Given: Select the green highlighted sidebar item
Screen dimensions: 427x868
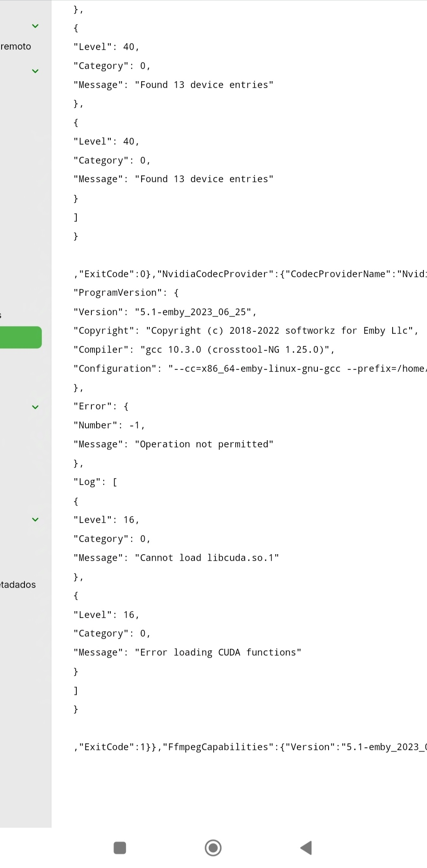Looking at the screenshot, I should coord(21,337).
